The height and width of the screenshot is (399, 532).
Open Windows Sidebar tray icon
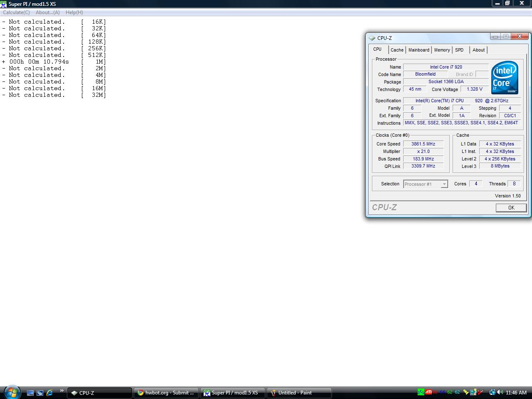point(473,392)
